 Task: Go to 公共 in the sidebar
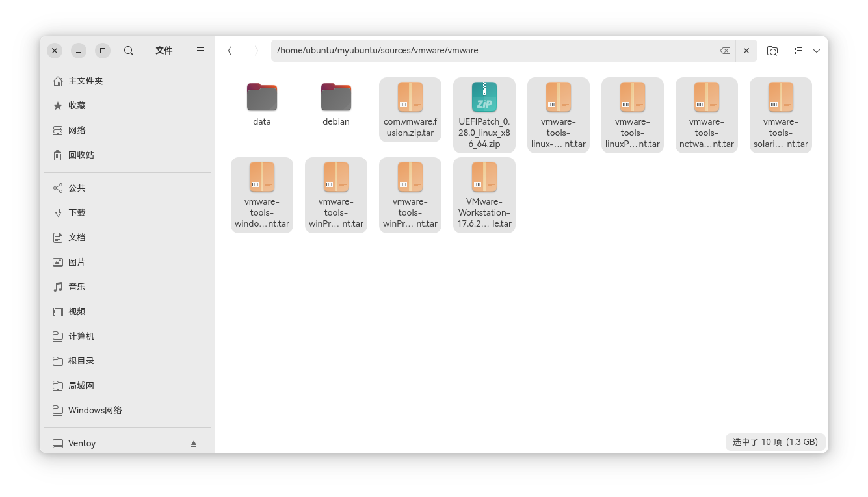(x=127, y=188)
